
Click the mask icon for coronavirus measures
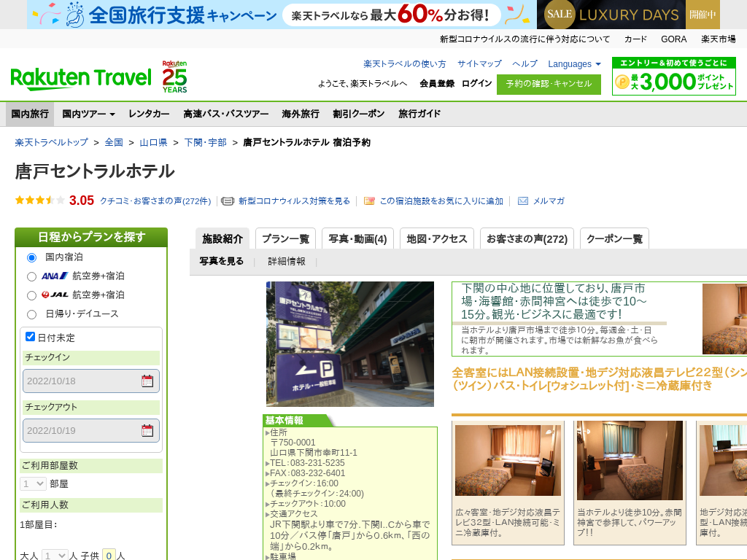tap(228, 201)
